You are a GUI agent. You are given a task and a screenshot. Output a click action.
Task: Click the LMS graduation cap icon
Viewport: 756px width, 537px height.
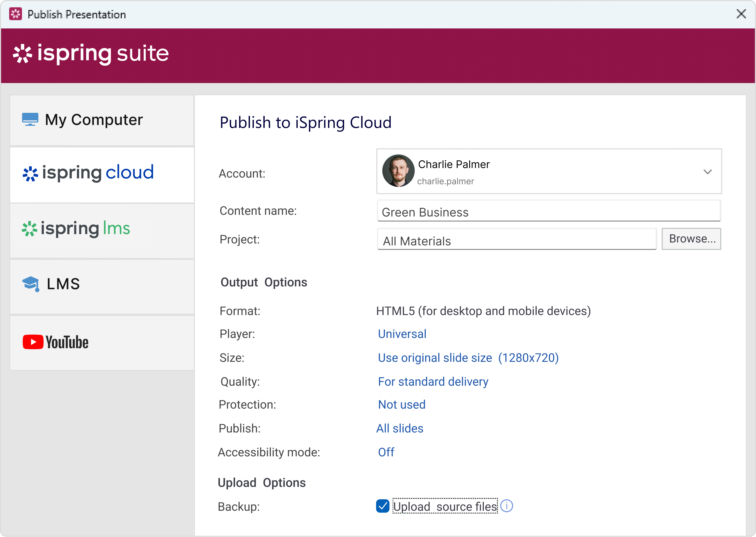pos(31,284)
